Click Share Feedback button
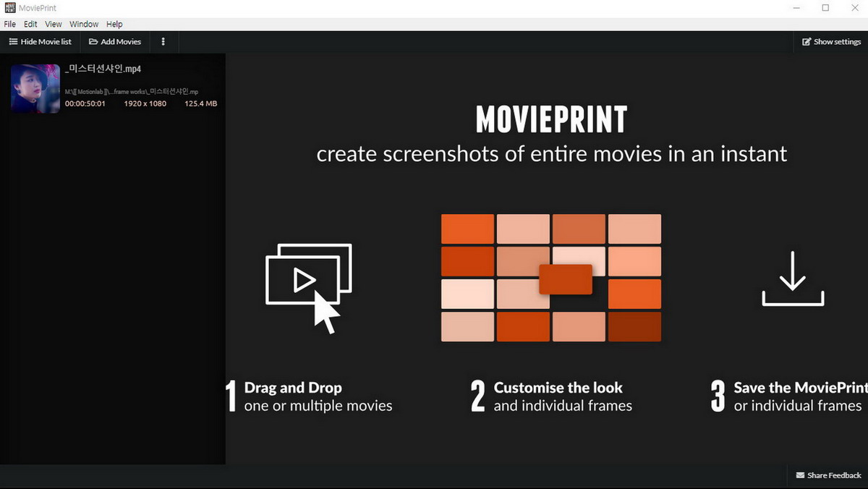The width and height of the screenshot is (868, 489). (828, 475)
